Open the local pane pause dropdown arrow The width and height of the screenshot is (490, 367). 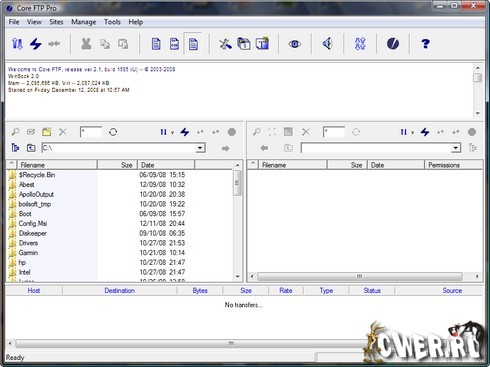[x=172, y=133]
